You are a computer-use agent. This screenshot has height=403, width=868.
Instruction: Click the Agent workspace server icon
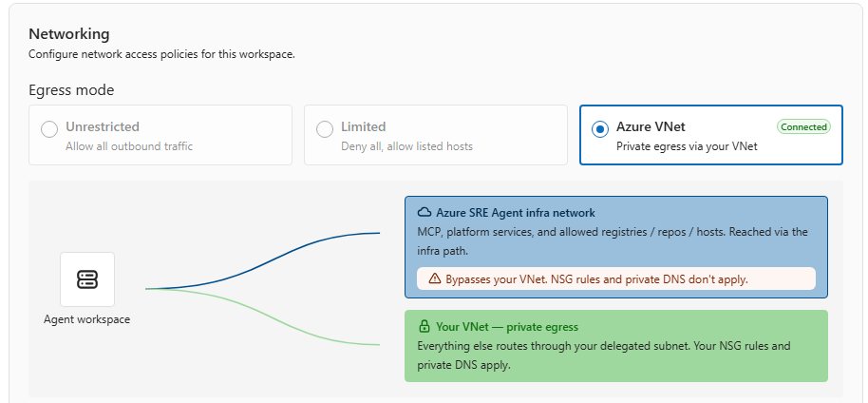tap(87, 279)
